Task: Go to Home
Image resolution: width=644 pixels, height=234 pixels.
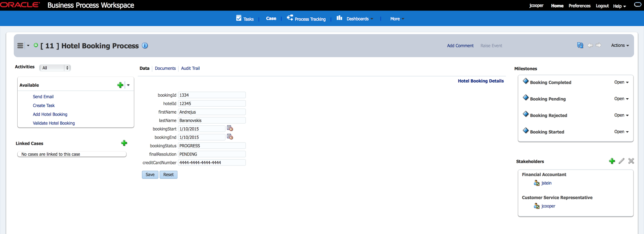Action: (557, 6)
